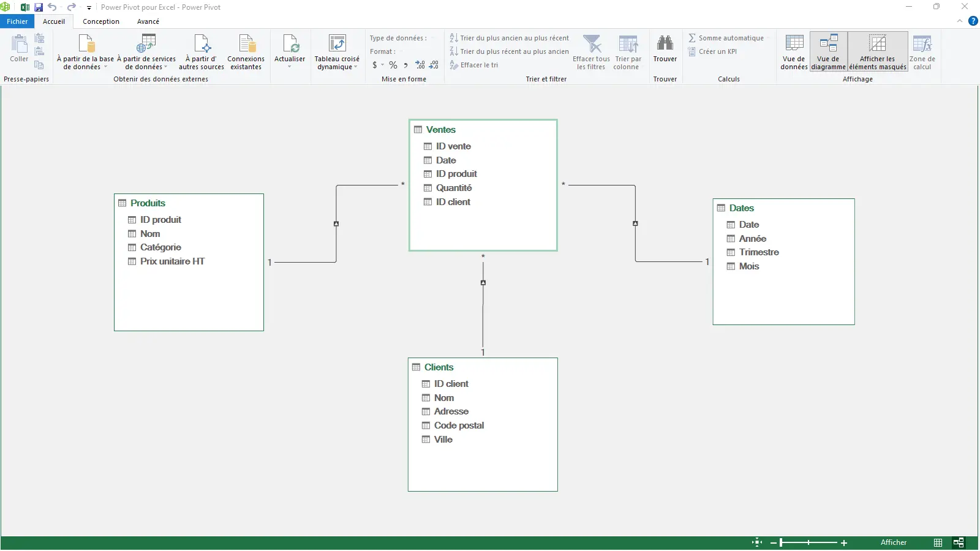Switch to Vue de données
This screenshot has width=980, height=551.
click(794, 52)
